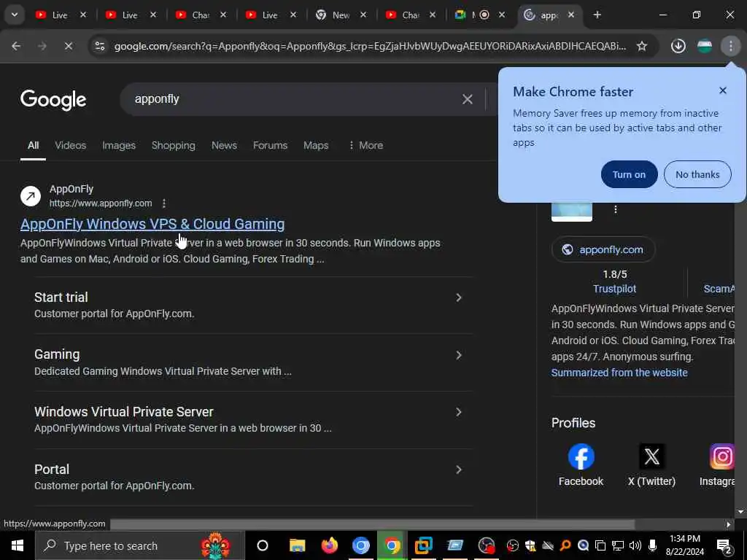Close the Make Chrome faster popup
Image resolution: width=747 pixels, height=560 pixels.
point(723,90)
